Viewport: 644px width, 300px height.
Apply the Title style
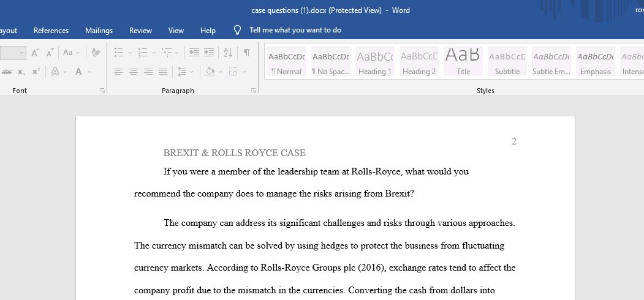[463, 61]
